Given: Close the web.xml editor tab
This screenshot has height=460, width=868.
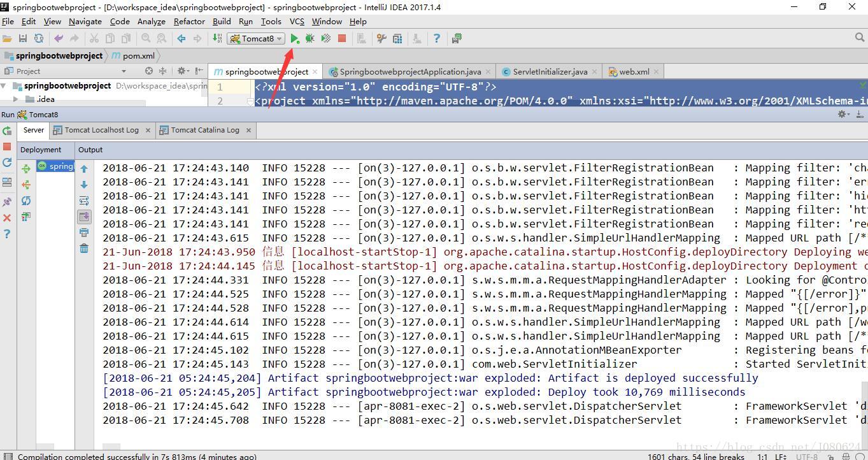Looking at the screenshot, I should point(656,72).
